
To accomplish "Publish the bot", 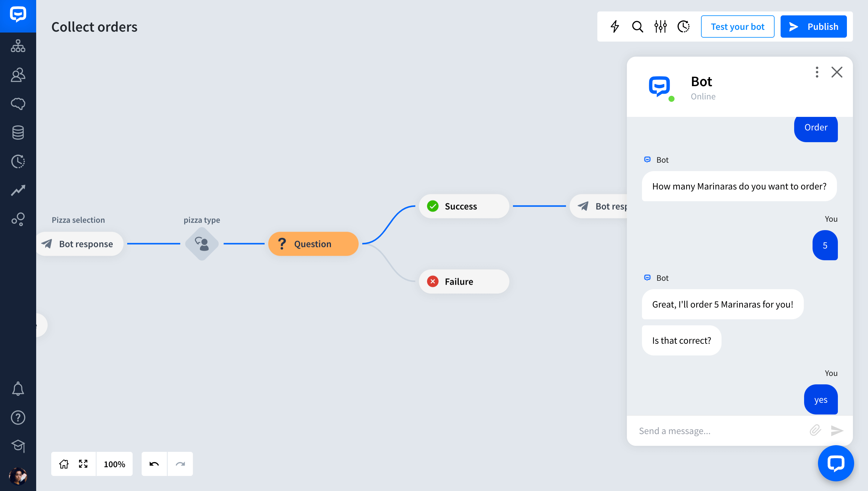I will click(x=813, y=26).
